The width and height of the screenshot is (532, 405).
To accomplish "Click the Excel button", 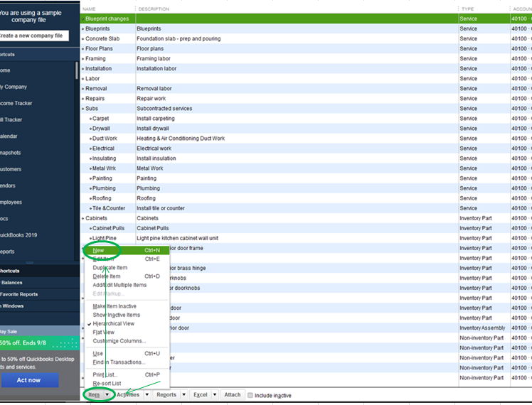I will 200,395.
